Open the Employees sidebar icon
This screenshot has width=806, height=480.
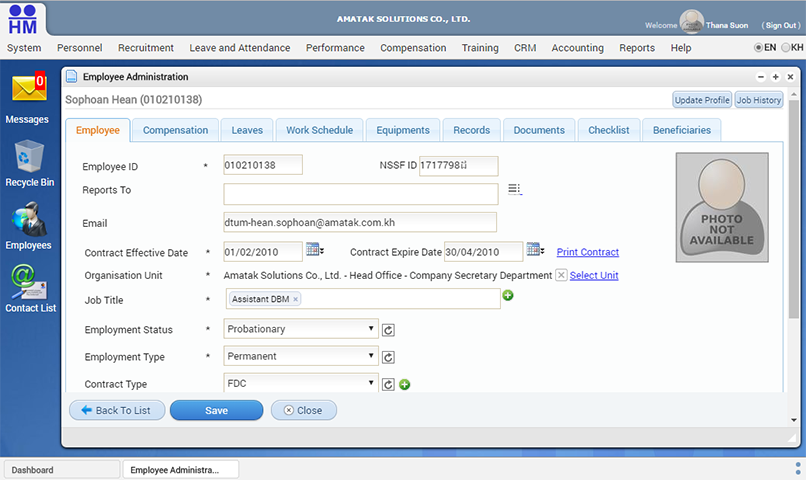coord(29,219)
